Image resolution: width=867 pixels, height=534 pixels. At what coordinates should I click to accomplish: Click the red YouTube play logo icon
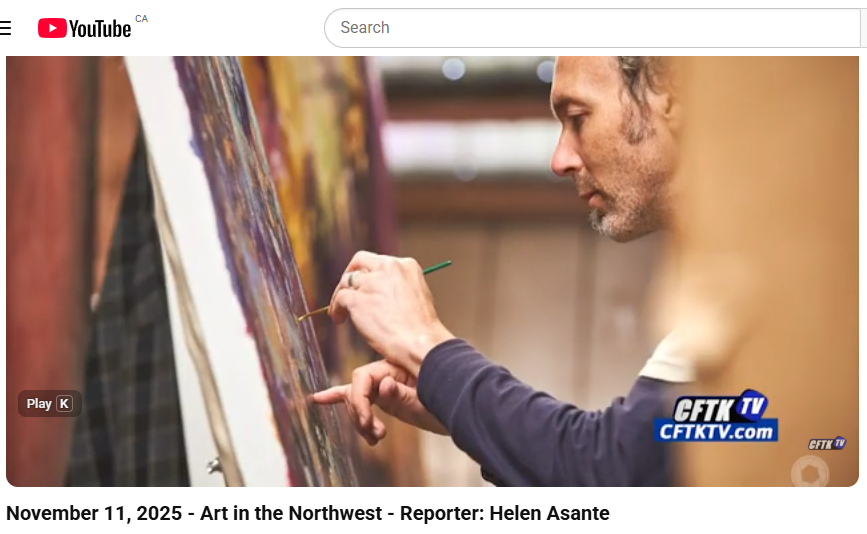[52, 28]
